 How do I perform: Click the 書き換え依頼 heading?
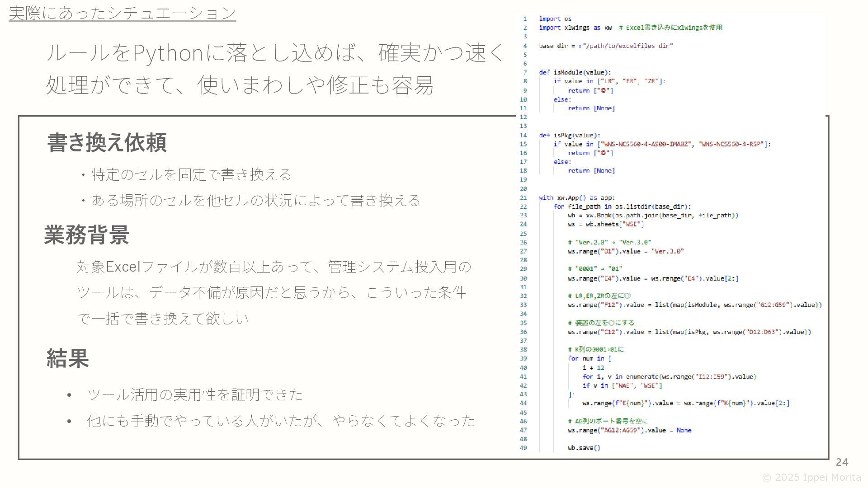coord(107,142)
